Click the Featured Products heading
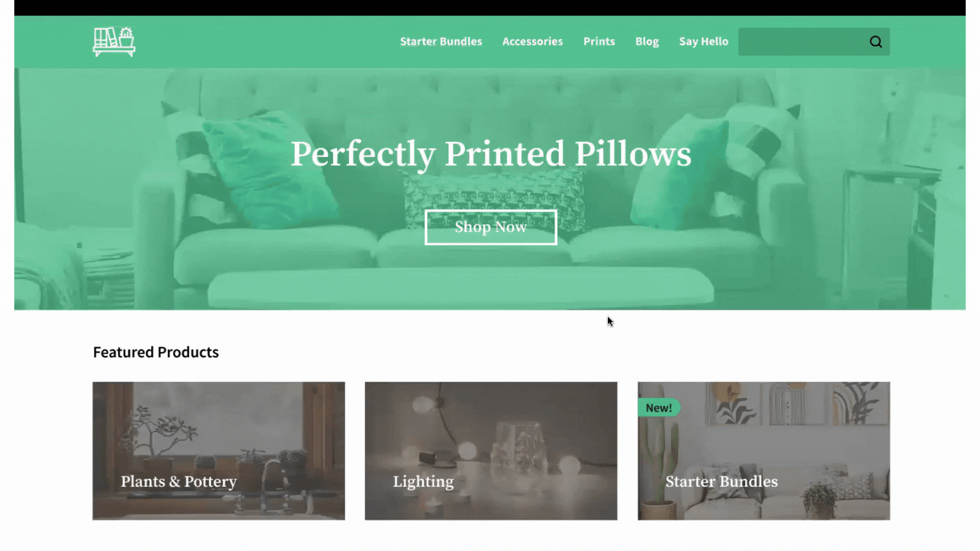The image size is (980, 551). coord(156,352)
